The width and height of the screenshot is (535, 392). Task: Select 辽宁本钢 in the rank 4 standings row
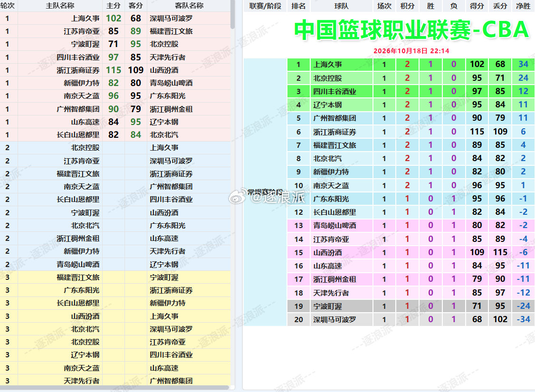pos(327,105)
